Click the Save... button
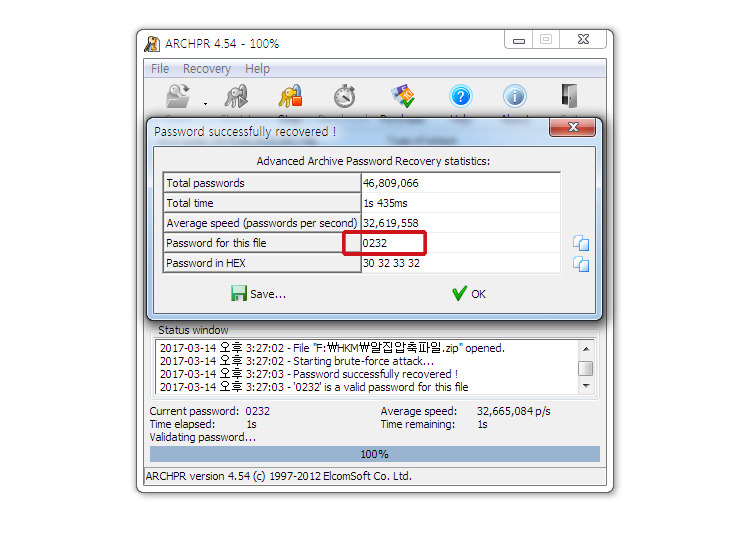 [258, 294]
